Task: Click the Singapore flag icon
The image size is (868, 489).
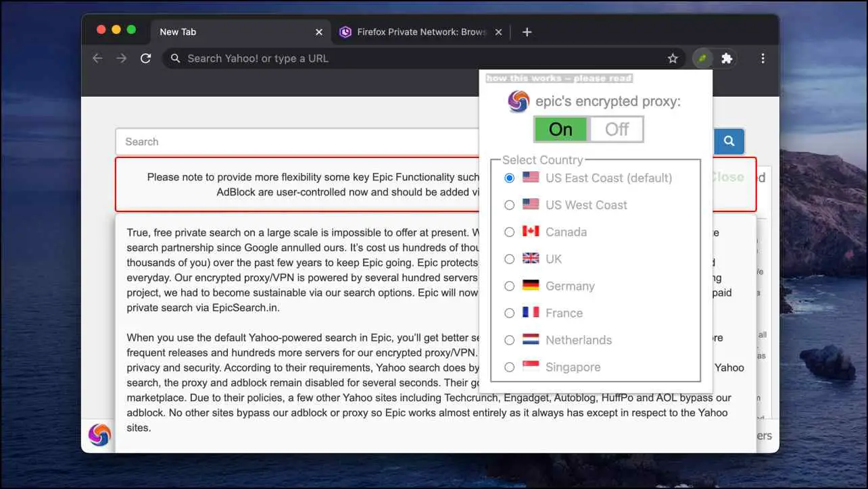Action: 531,367
